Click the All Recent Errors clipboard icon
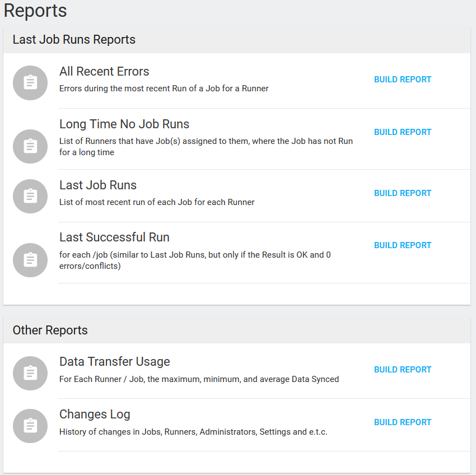Screen dimensions: 476x475 (30, 82)
